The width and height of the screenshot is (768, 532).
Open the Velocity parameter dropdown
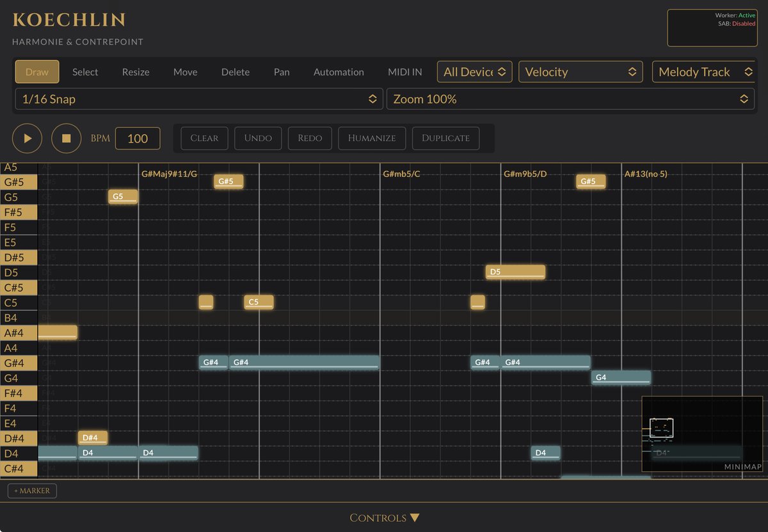pos(580,72)
